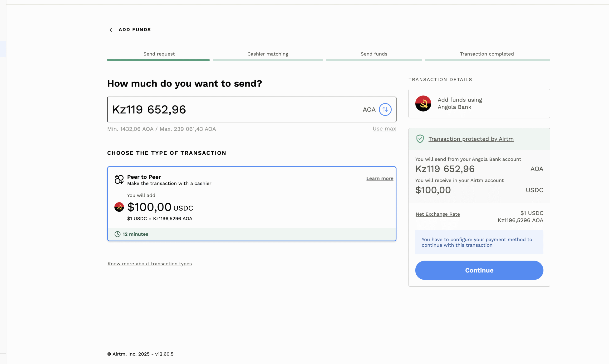Viewport: 609px width, 364px height.
Task: Click the currency swap arrows icon
Action: point(385,110)
